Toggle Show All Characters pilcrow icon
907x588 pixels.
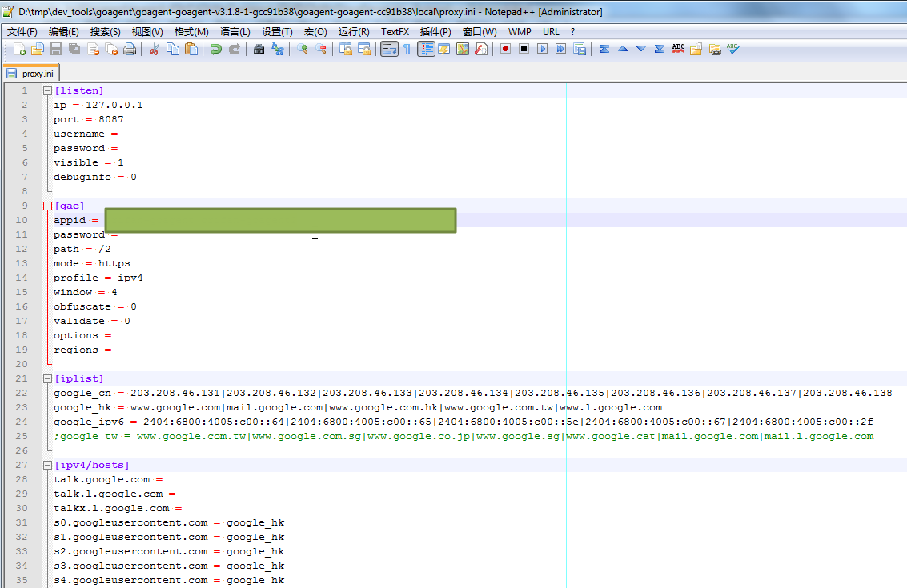click(x=407, y=49)
